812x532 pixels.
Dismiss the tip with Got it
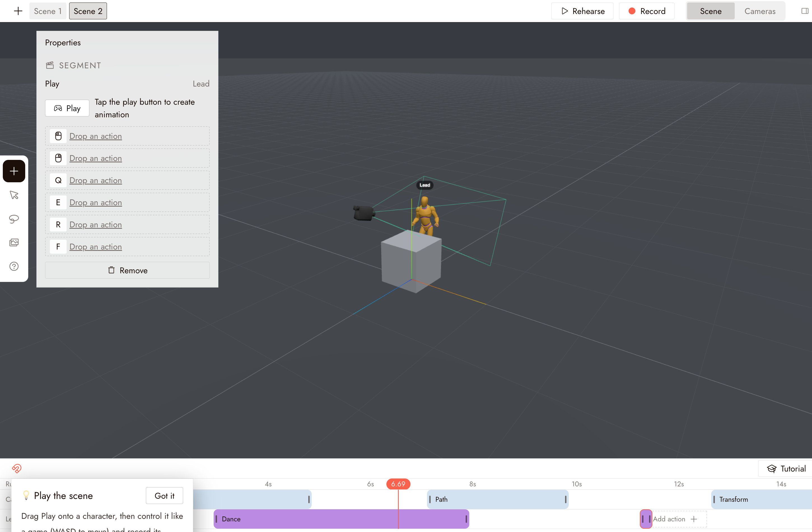(x=164, y=496)
